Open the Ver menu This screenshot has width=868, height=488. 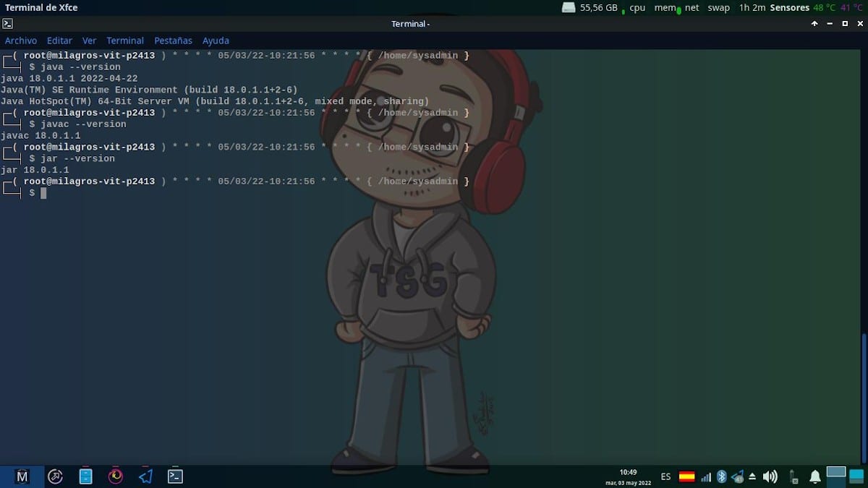[x=89, y=40]
